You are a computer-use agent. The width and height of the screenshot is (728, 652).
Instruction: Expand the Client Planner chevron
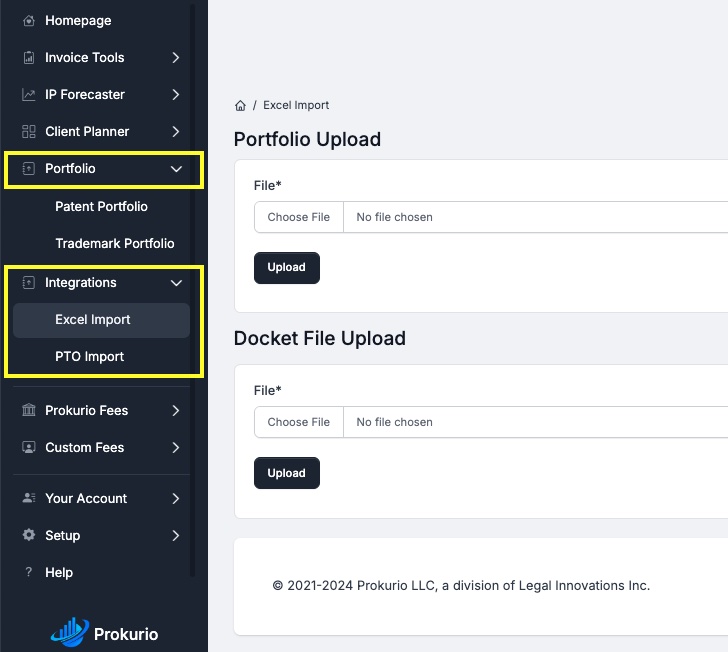point(176,131)
